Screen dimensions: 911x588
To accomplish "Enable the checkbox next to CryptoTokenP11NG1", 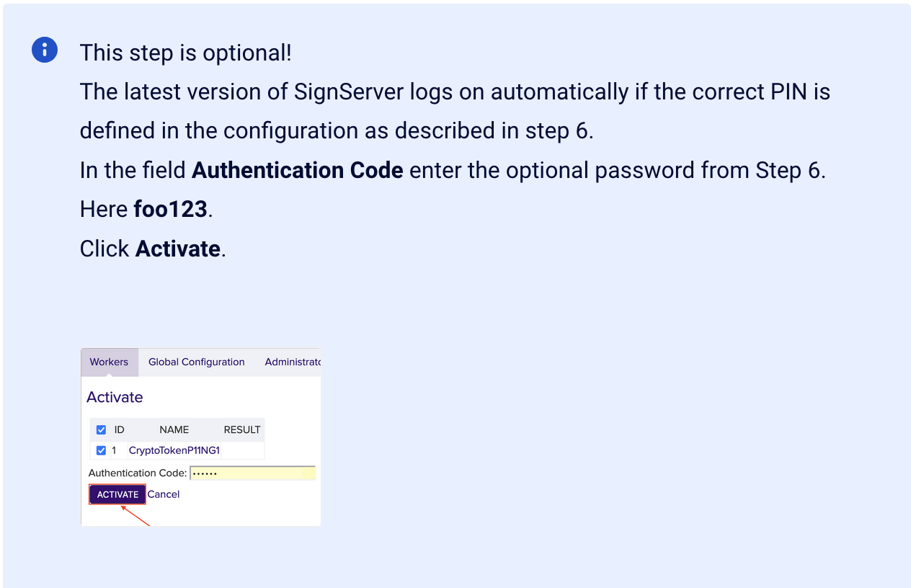I will [101, 450].
